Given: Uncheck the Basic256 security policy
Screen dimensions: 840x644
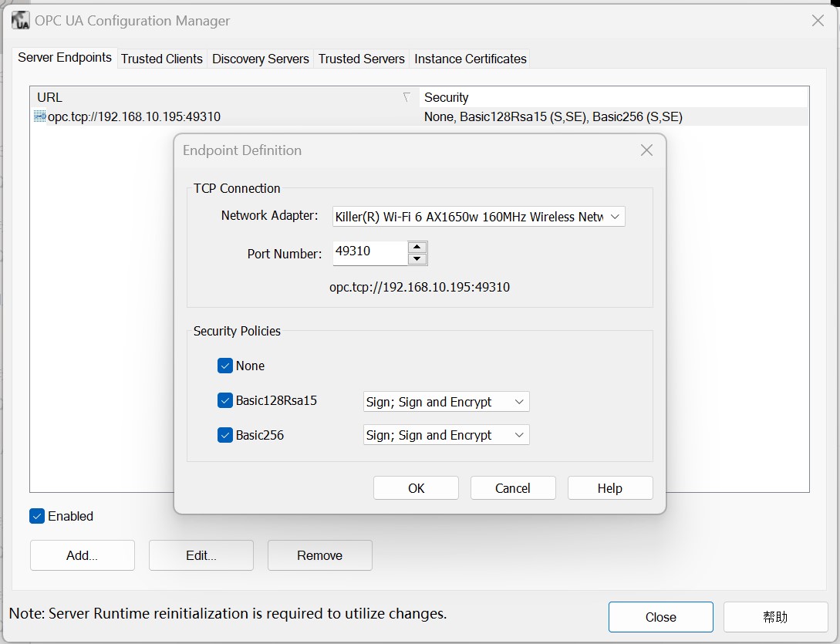Looking at the screenshot, I should pos(225,434).
